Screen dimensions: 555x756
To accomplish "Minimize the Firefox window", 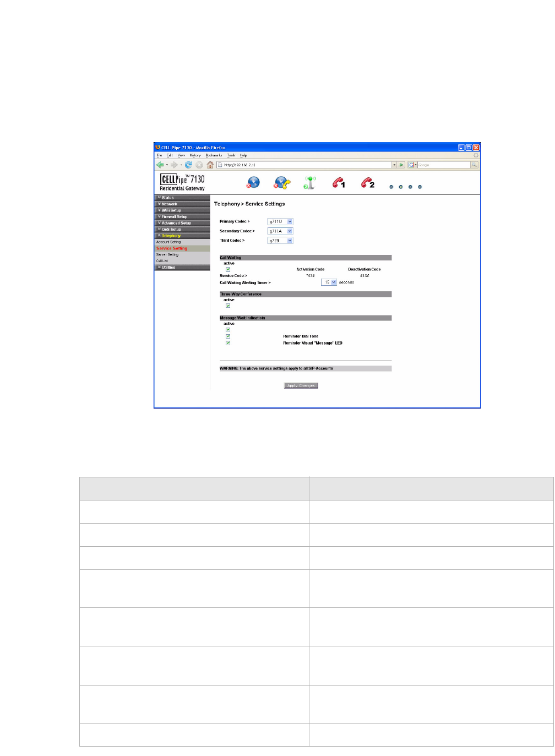I will coord(461,148).
